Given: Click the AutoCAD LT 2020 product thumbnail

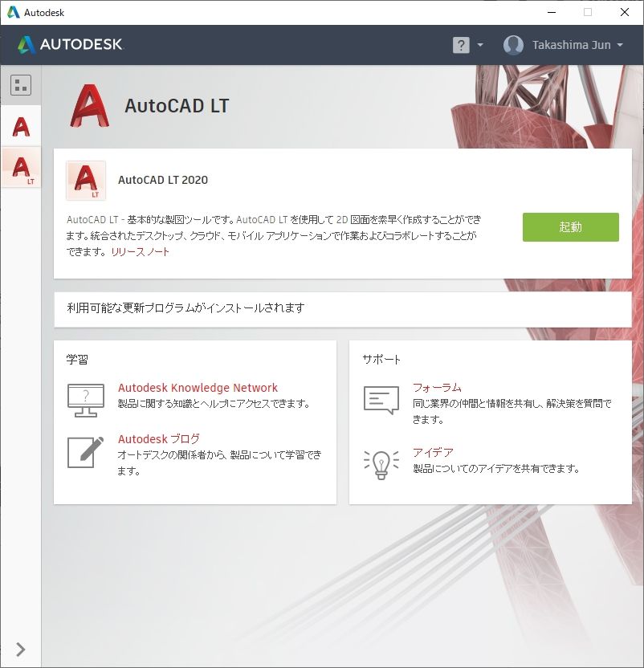Looking at the screenshot, I should click(x=86, y=181).
